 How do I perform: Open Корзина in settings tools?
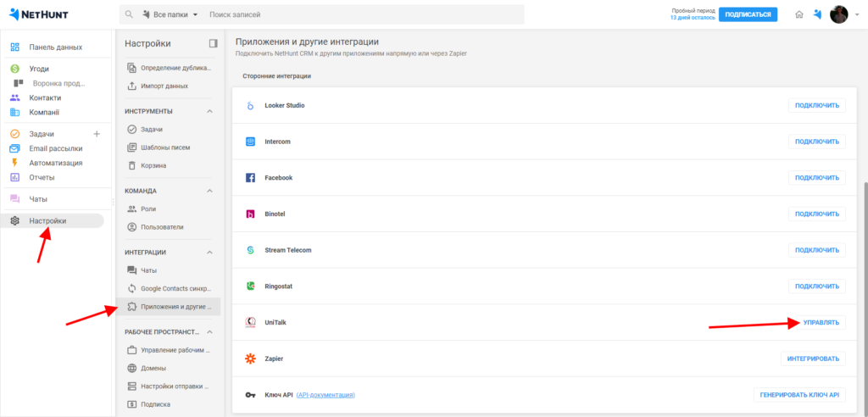coord(153,165)
